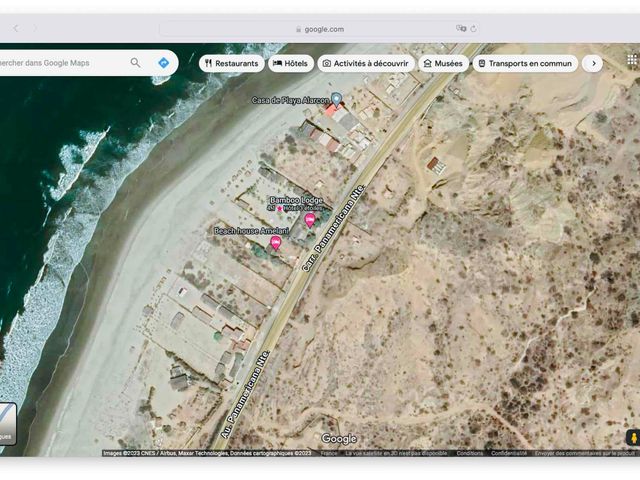Open directions with the blue arrow icon
Screen dimensions: 640x480
click(164, 63)
